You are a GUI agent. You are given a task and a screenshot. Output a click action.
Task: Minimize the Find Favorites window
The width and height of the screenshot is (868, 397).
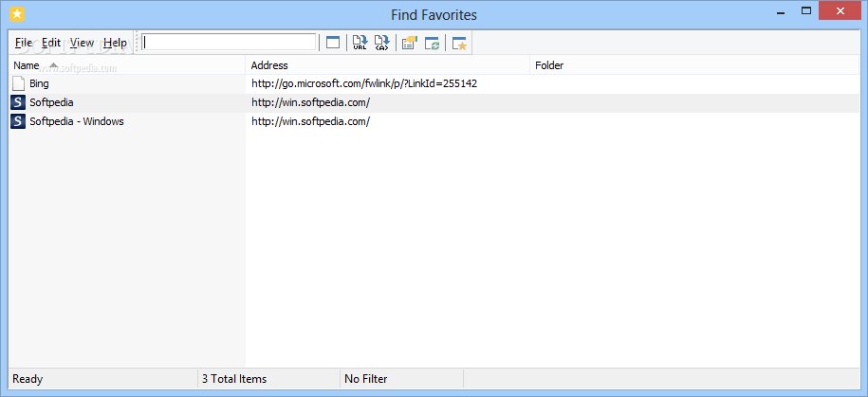(782, 11)
